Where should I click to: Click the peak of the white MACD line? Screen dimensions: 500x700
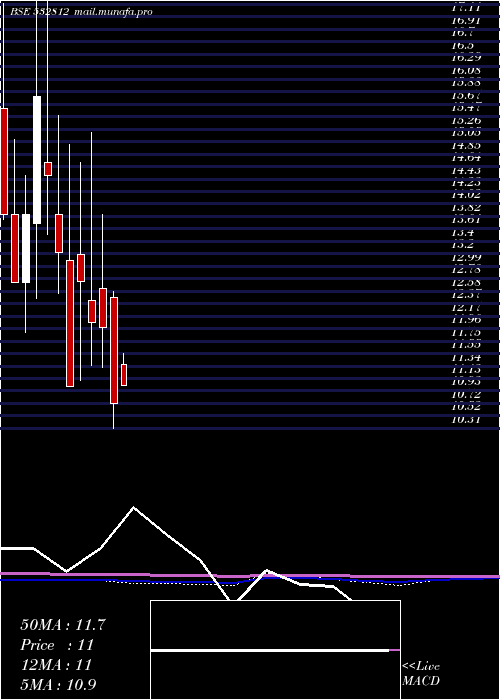[133, 507]
